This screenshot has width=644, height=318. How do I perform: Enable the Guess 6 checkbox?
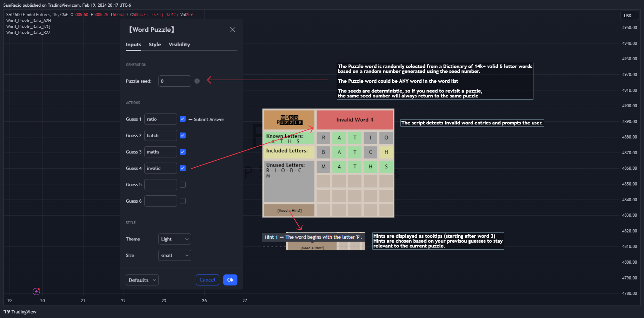(x=183, y=201)
